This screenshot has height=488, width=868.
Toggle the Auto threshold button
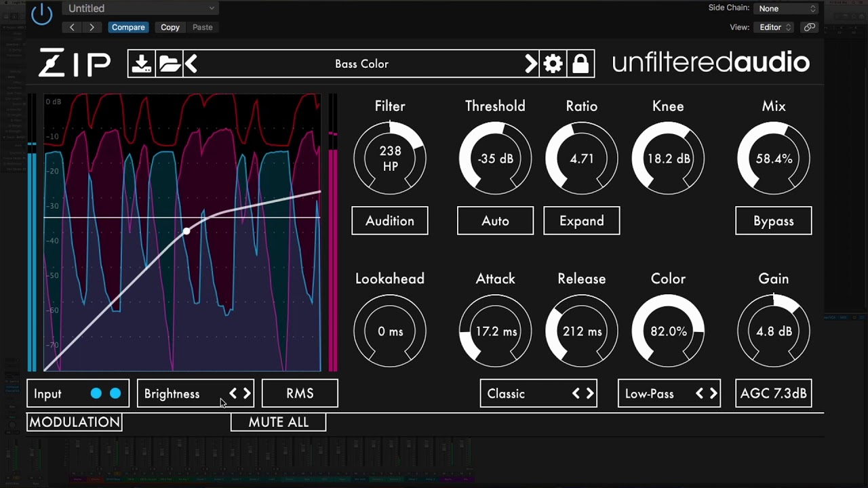(495, 221)
